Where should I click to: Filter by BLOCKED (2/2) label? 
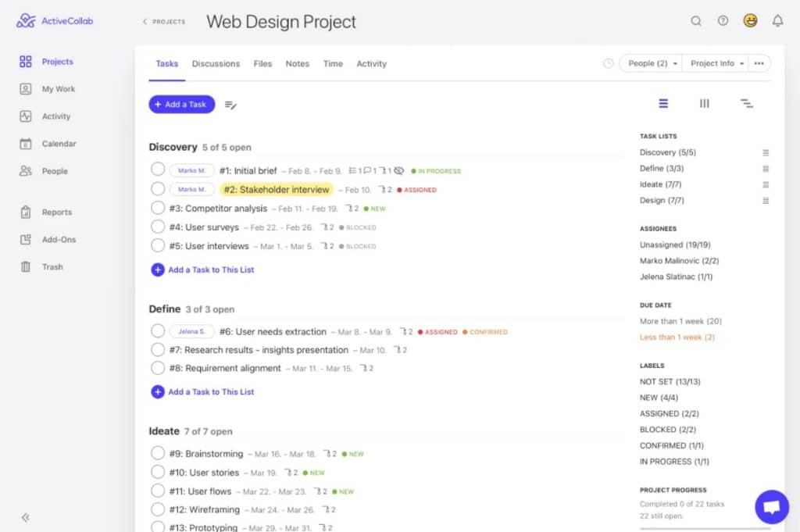coord(667,430)
